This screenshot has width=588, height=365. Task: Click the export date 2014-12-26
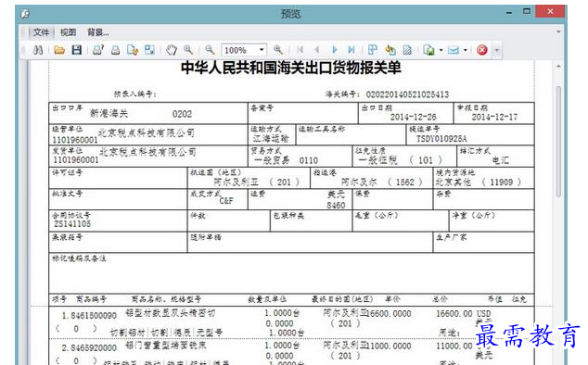[414, 117]
